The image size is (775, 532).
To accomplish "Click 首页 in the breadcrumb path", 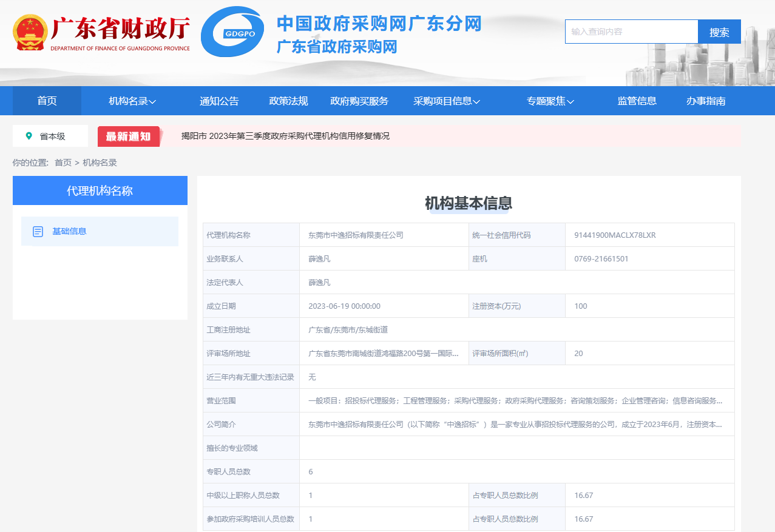I will tap(63, 163).
